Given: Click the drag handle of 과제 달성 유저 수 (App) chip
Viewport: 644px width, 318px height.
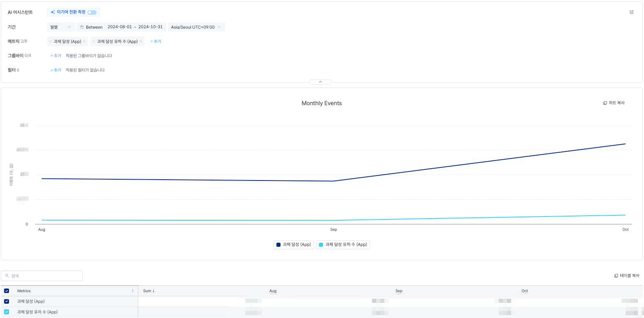Looking at the screenshot, I should [x=94, y=41].
